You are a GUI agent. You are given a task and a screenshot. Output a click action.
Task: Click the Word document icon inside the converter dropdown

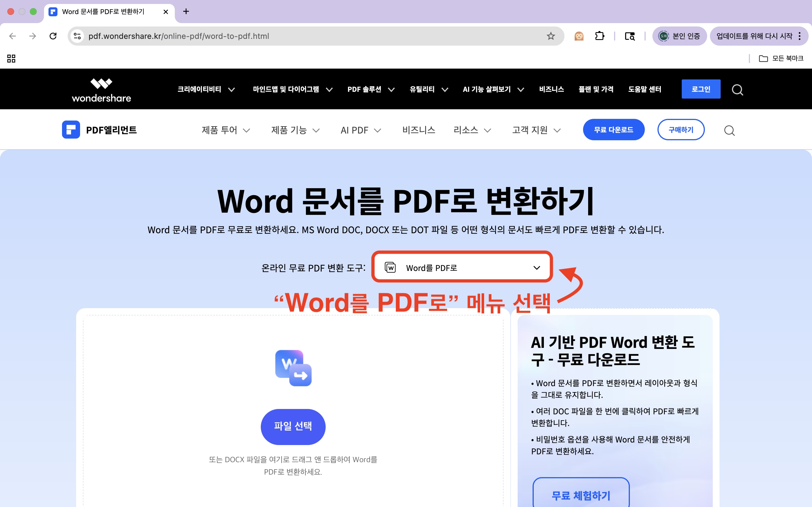pos(390,267)
